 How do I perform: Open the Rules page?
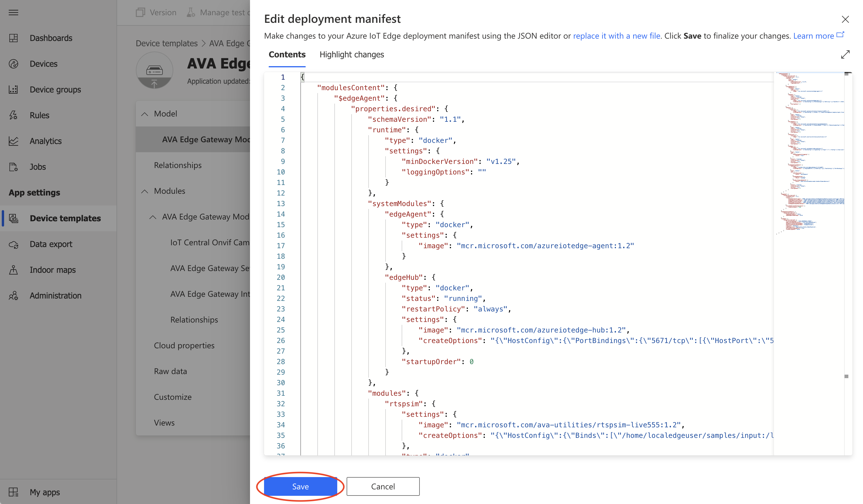tap(58, 115)
